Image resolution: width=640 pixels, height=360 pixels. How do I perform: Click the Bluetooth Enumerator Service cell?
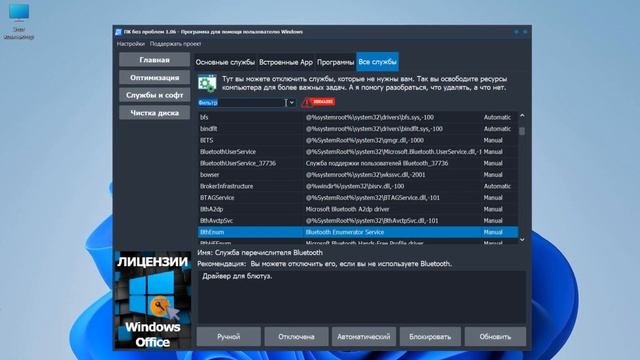pyautogui.click(x=345, y=232)
